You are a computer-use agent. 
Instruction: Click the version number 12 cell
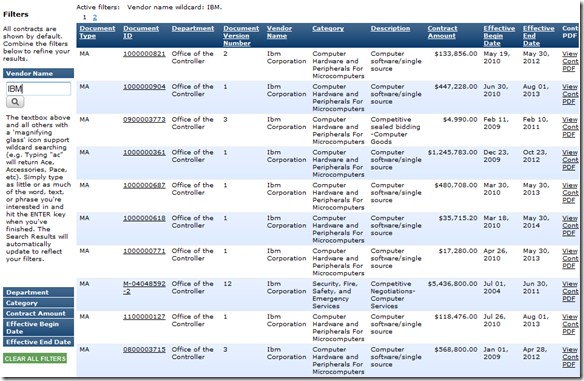point(227,284)
